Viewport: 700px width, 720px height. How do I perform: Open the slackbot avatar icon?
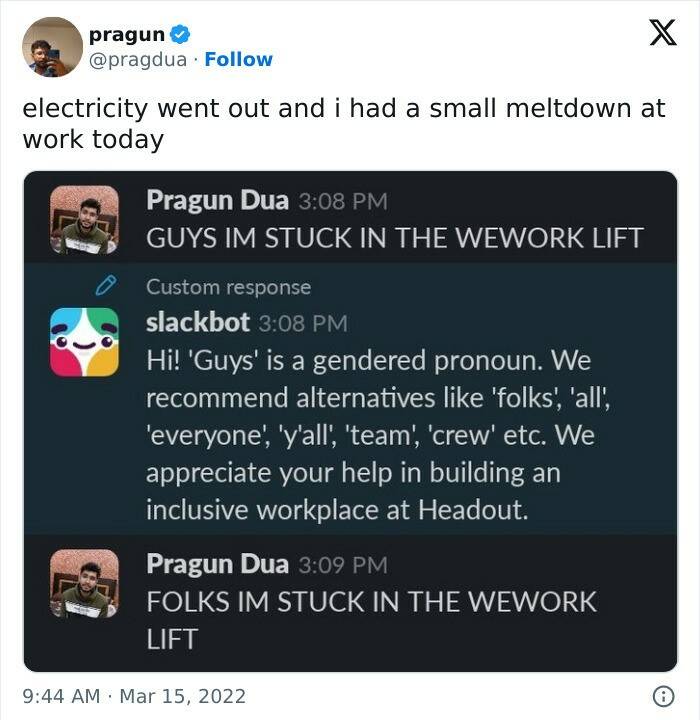(x=85, y=342)
